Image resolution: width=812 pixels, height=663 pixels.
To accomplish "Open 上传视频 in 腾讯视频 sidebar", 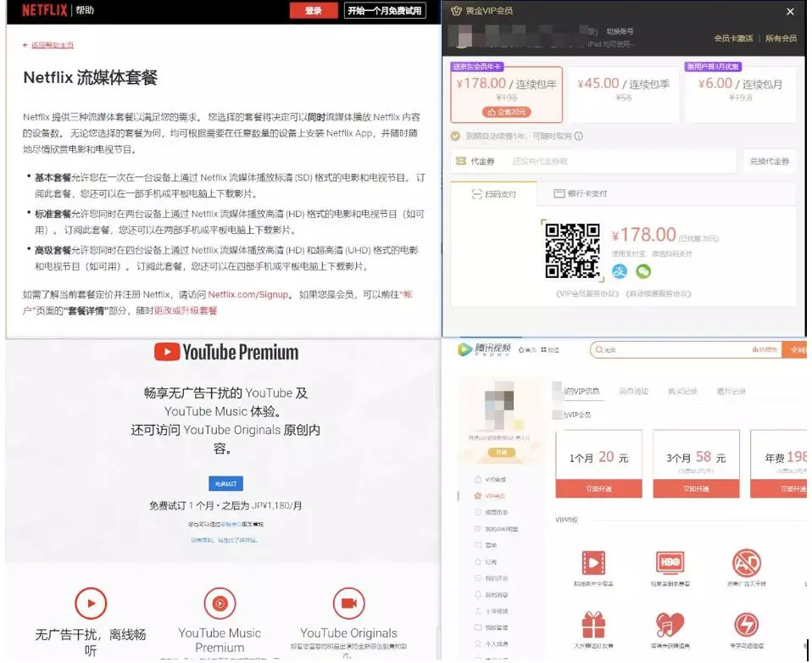I will click(x=491, y=611).
